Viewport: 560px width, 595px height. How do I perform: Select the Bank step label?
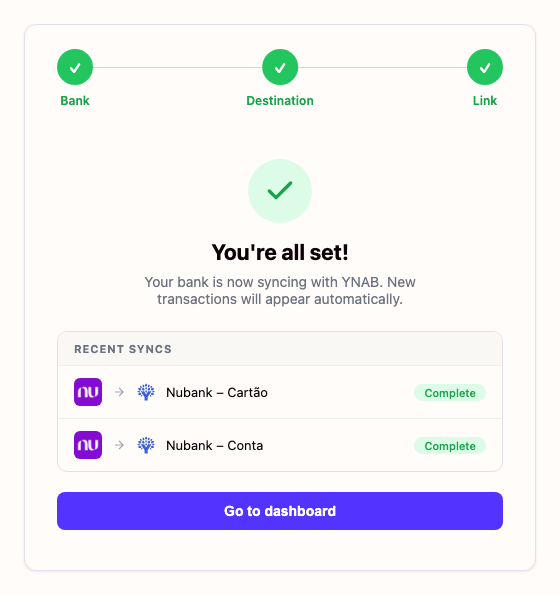[x=75, y=101]
